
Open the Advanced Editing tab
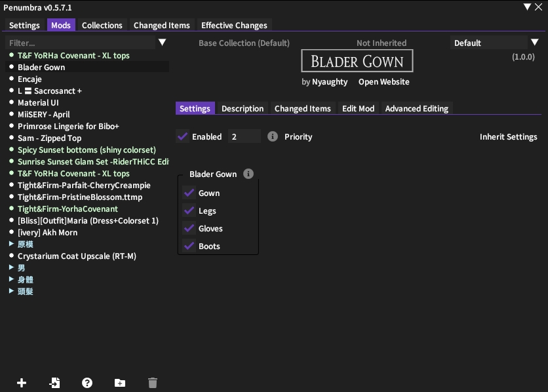click(416, 108)
